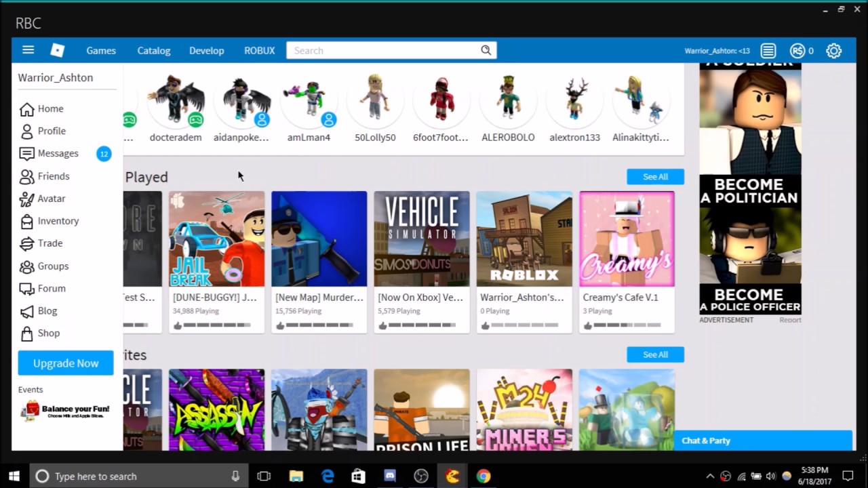Click the Messages unread count badge

click(x=104, y=154)
